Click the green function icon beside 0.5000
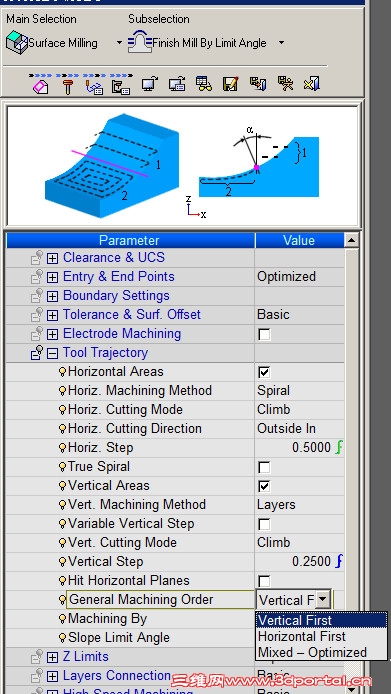The width and height of the screenshot is (391, 694). [x=339, y=447]
